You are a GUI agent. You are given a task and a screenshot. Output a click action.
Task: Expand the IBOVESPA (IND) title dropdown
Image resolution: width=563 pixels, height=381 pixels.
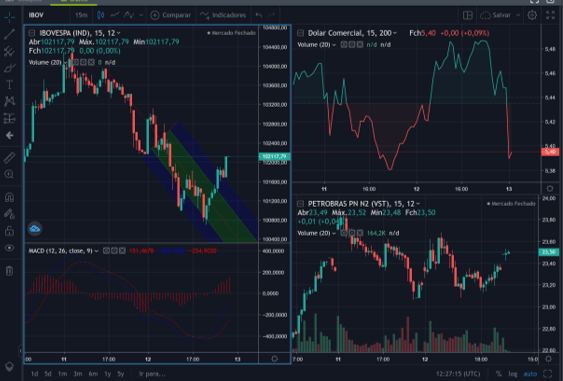click(x=118, y=33)
